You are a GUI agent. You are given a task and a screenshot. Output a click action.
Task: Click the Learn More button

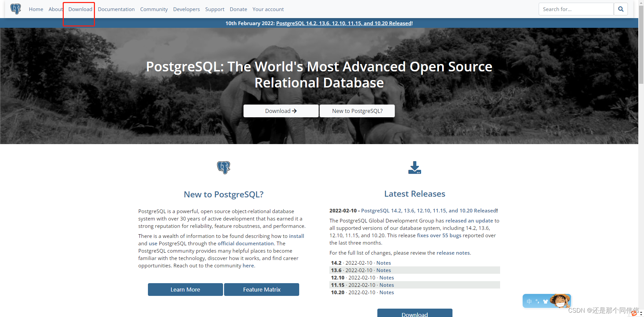185,290
